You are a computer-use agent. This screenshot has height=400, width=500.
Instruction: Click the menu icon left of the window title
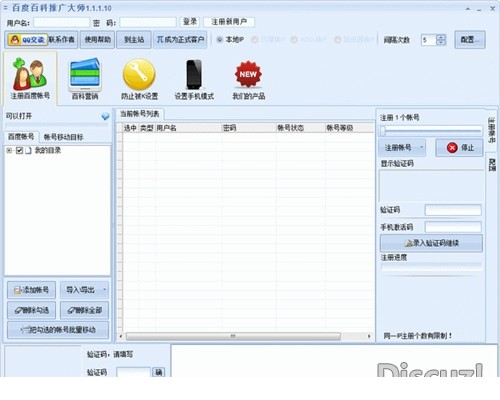(5, 7)
